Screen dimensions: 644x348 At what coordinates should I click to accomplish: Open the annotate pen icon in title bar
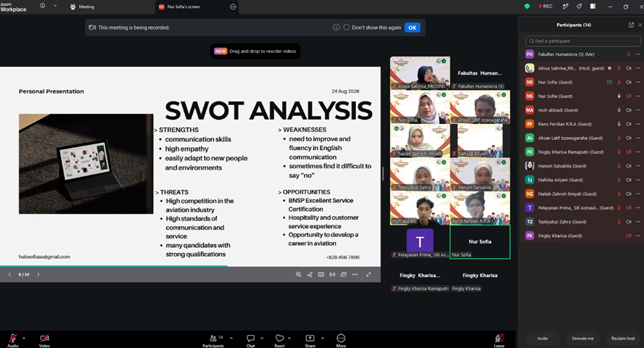pyautogui.click(x=566, y=6)
